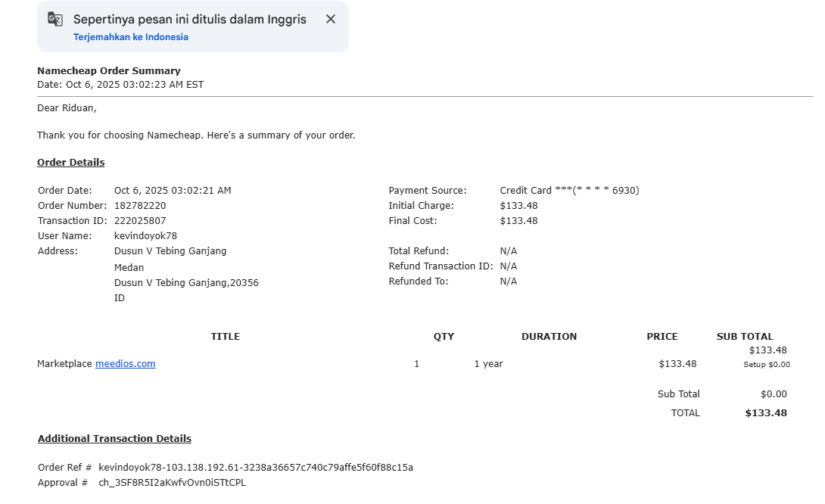Click the bold total amount $133.48
This screenshot has height=504, width=825.
coord(766,413)
